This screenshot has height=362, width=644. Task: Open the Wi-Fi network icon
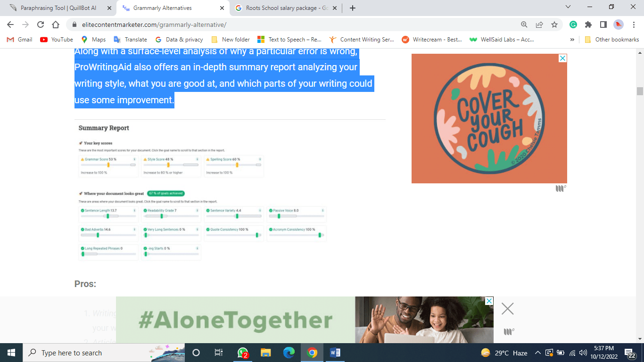572,353
